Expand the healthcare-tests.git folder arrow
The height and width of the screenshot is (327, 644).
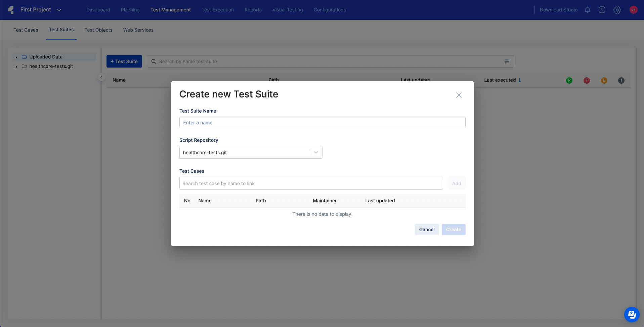(16, 67)
